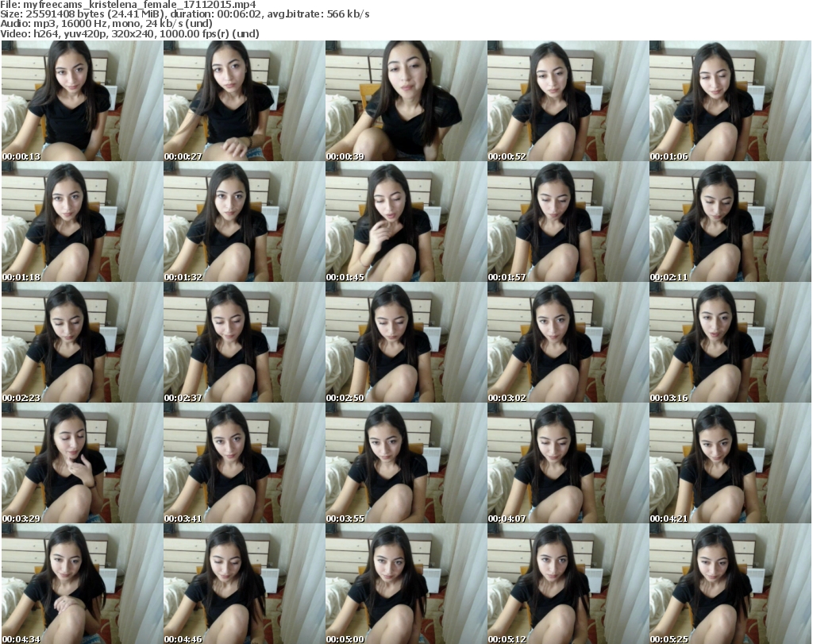
Task: Click the File name line ending in .mp4
Action: [x=128, y=5]
